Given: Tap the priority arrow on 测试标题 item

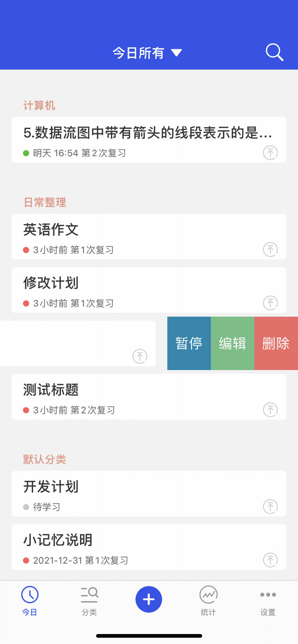Looking at the screenshot, I should pos(270,410).
